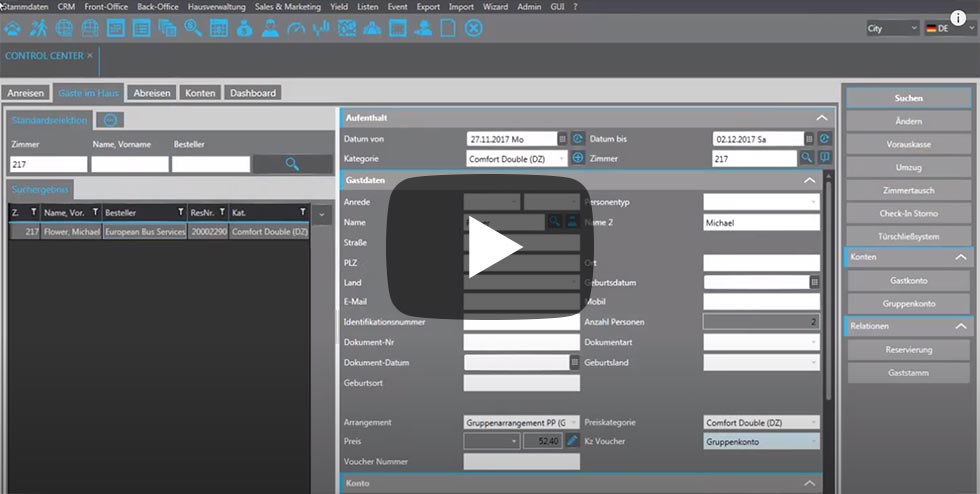The image size is (980, 494).
Task: Click plus icon next to Kategorie
Action: point(578,158)
